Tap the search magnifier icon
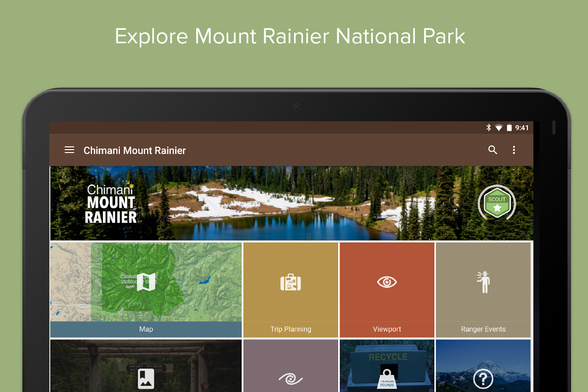The image size is (588, 392). click(x=493, y=150)
